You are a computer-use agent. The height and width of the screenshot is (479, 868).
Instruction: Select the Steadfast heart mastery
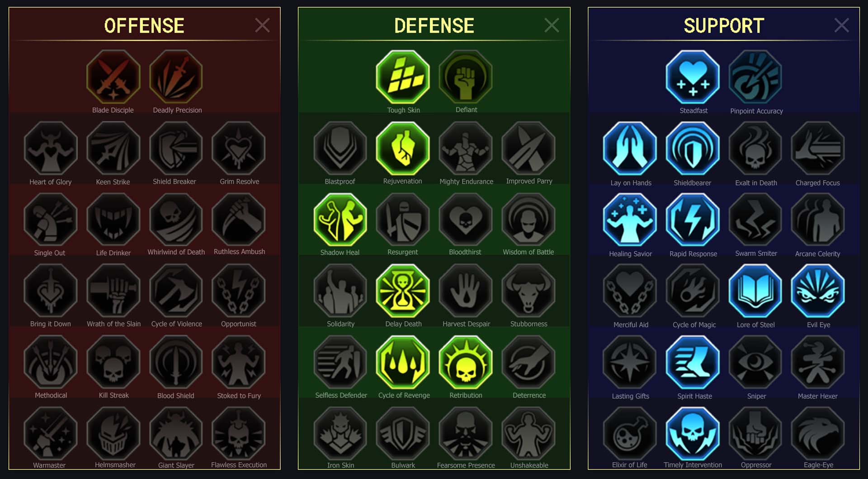pos(693,77)
